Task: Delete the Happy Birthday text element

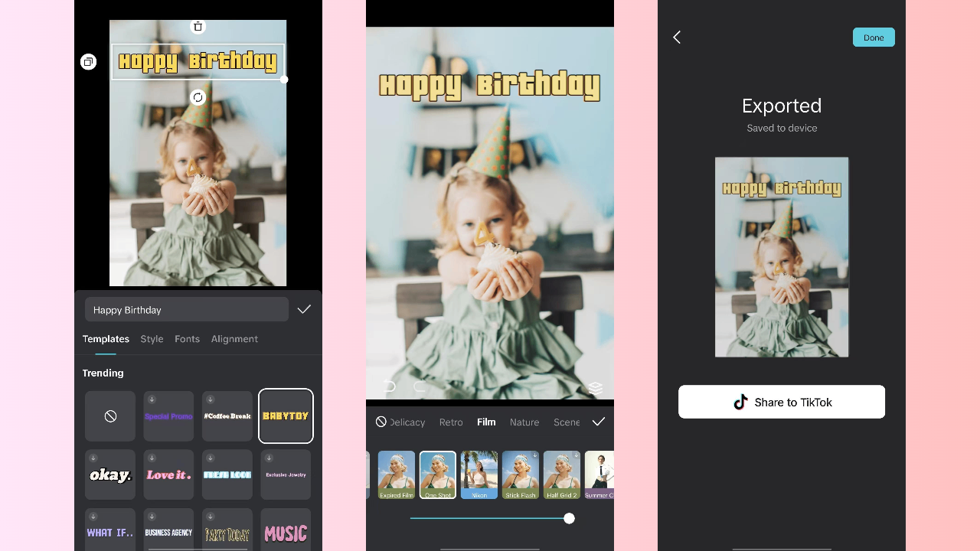Action: 198,26
